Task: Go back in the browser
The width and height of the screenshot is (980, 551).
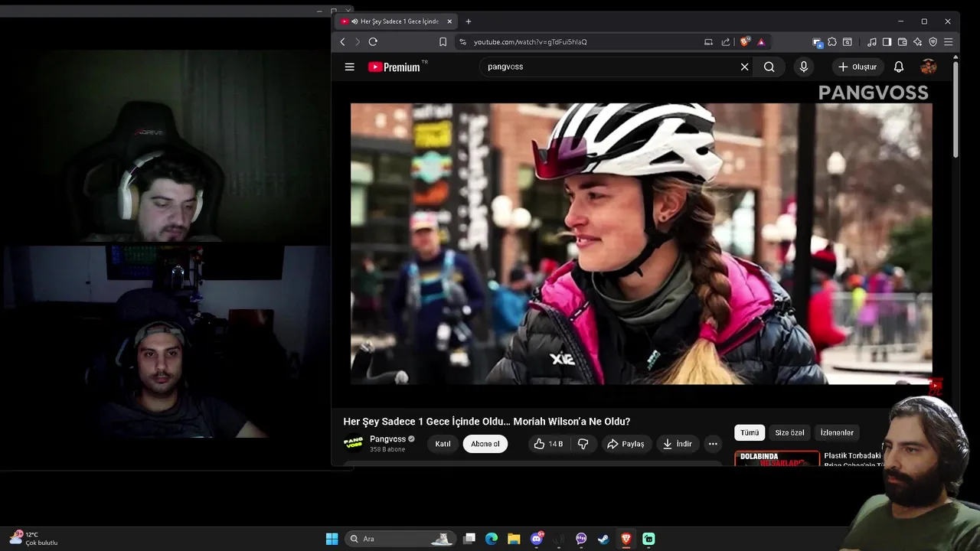Action: tap(342, 42)
